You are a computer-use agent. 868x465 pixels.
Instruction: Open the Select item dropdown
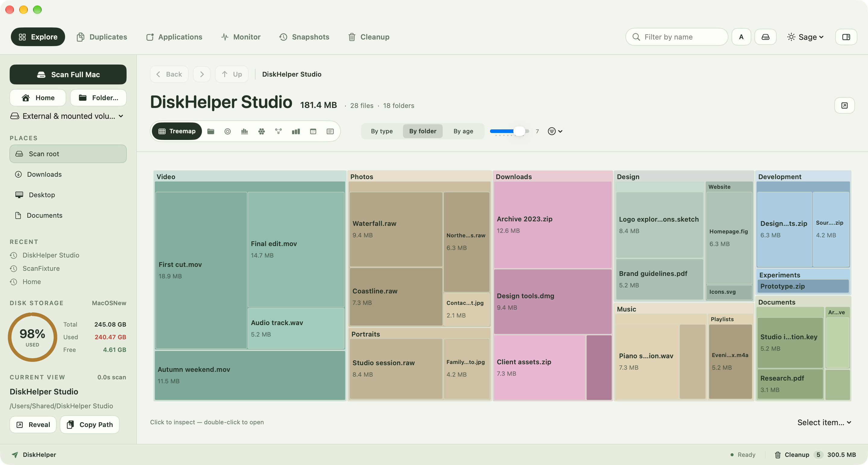[824, 422]
